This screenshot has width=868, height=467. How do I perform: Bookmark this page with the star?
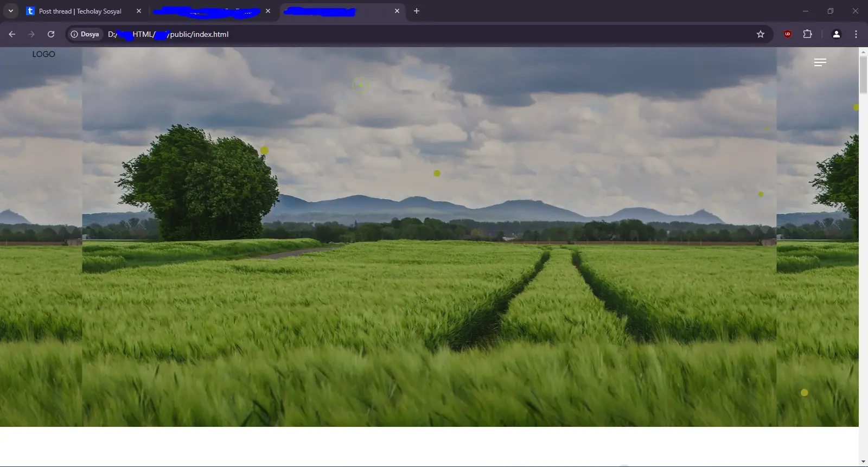click(x=761, y=34)
